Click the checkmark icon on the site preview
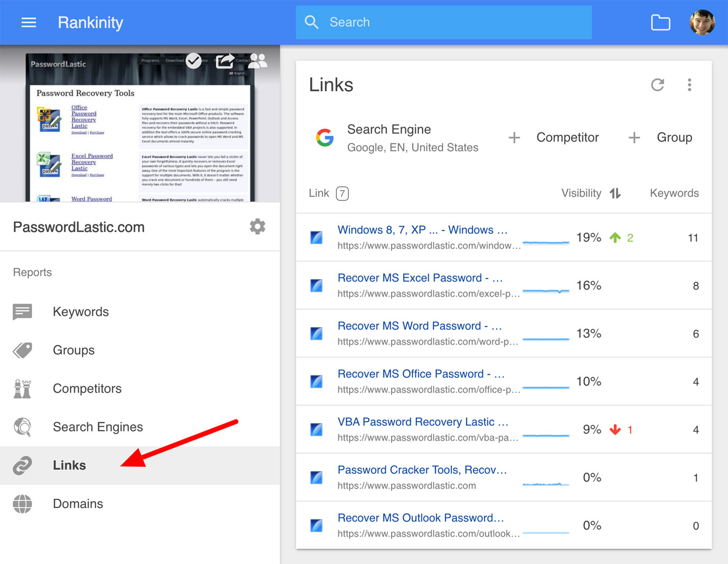The image size is (728, 564). point(193,61)
